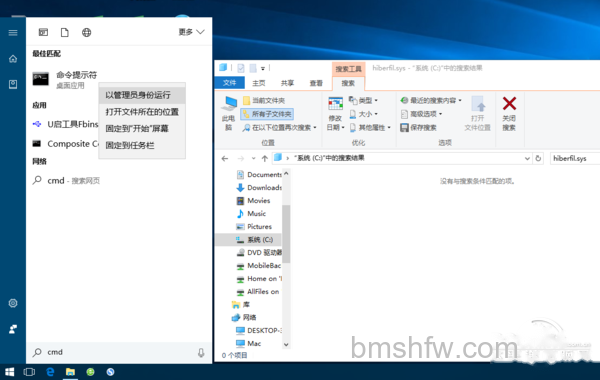
Task: Open the U启工具Fbinst app result
Action: tap(65, 124)
